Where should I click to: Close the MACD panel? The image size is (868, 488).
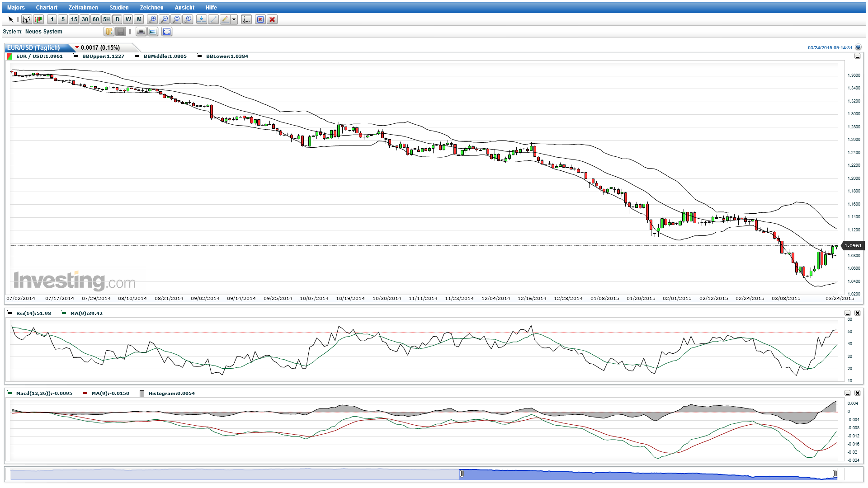pyautogui.click(x=857, y=393)
